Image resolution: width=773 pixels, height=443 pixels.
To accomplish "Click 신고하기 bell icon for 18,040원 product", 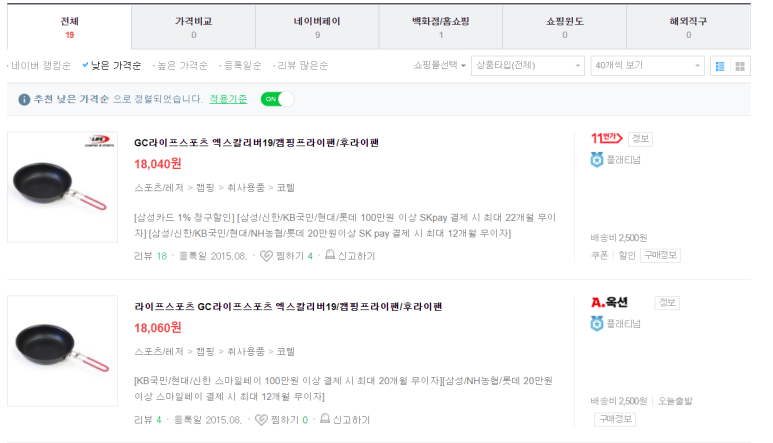I will (330, 255).
